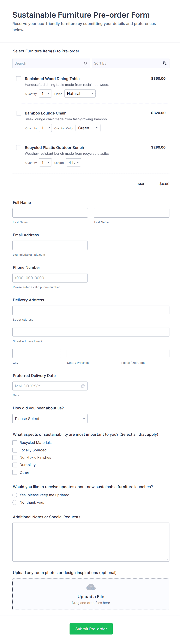This screenshot has width=180, height=644.
Task: Select the Bamboo Lounge Chair checkbox
Action: (x=19, y=113)
